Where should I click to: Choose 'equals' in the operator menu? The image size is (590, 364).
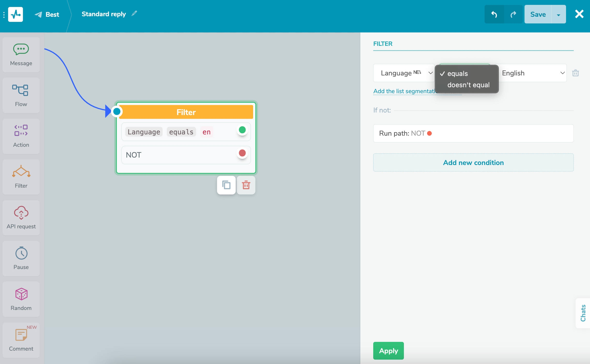tap(458, 74)
